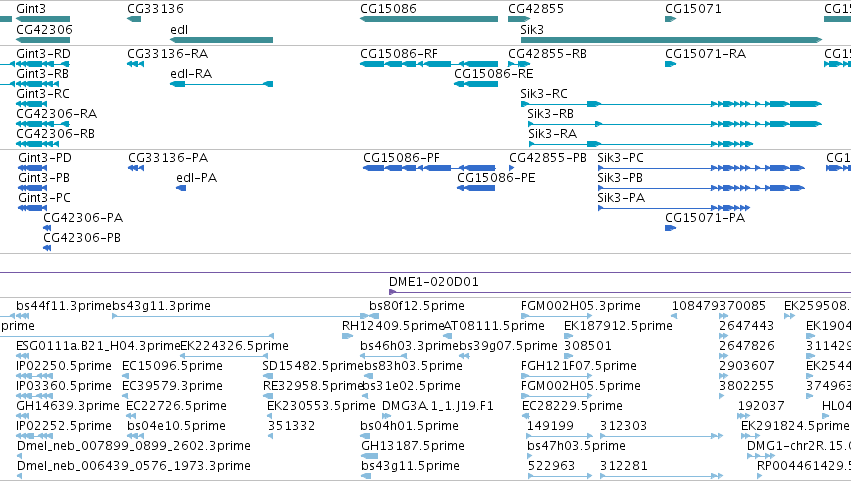Screen dimensions: 851x481
Task: Select the CG15086-RF transcript feature
Action: point(429,64)
